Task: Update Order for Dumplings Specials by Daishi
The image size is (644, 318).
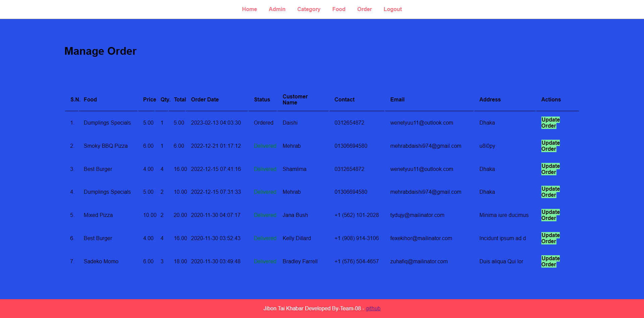Action: [x=550, y=123]
